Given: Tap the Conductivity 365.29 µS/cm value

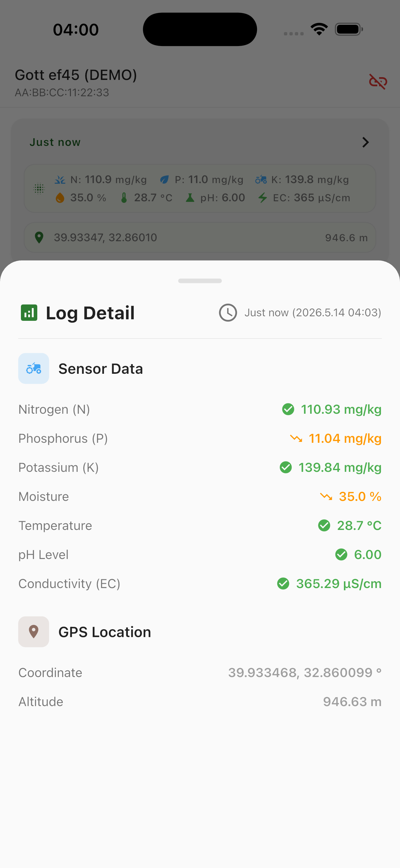Looking at the screenshot, I should click(338, 584).
